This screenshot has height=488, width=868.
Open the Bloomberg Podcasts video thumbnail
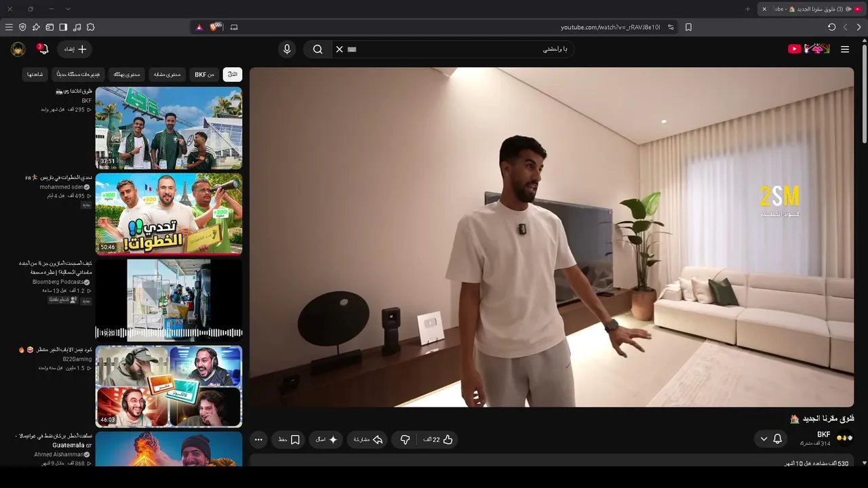click(x=169, y=300)
